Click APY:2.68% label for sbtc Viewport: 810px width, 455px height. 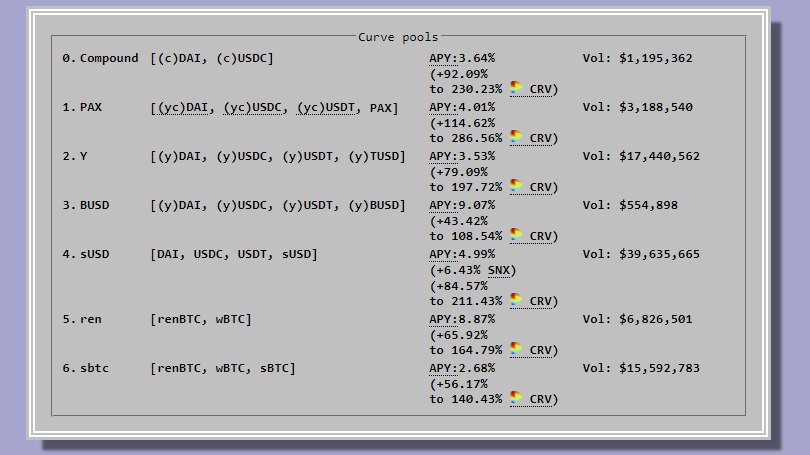click(462, 368)
